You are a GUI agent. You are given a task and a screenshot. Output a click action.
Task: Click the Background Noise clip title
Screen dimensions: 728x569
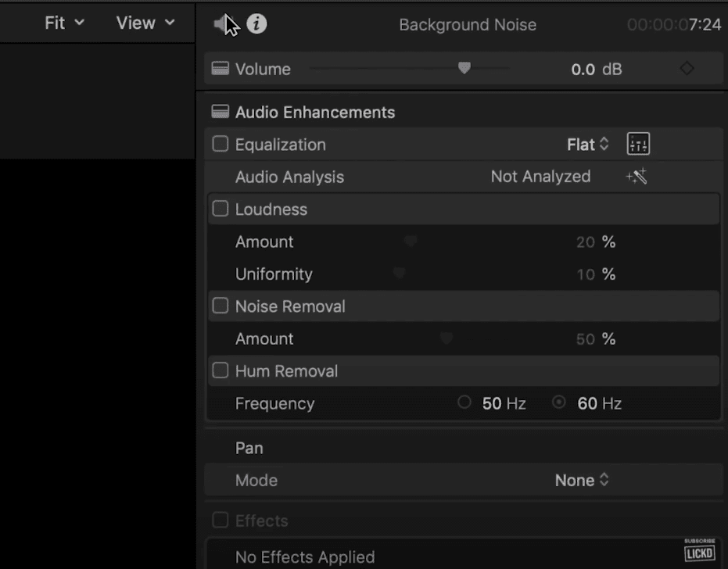coord(468,24)
